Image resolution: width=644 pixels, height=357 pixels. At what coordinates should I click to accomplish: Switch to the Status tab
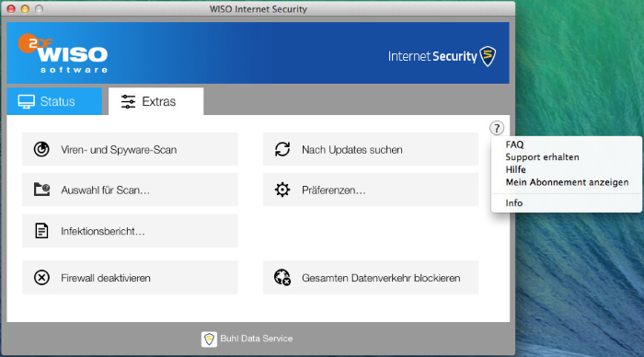pyautogui.click(x=54, y=101)
